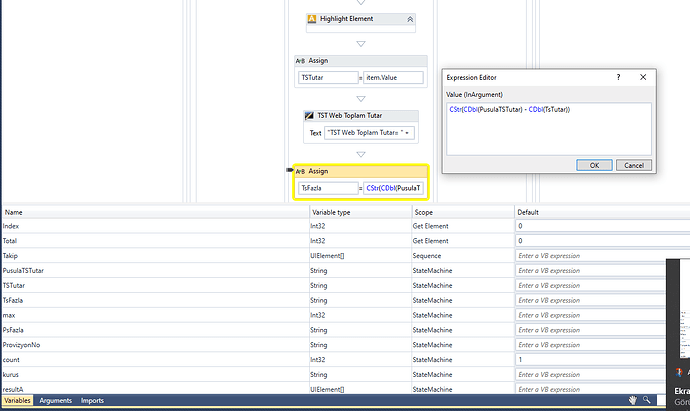Click the breakpoint marker beside TsFazla Assign
This screenshot has width=690, height=411.
click(290, 170)
